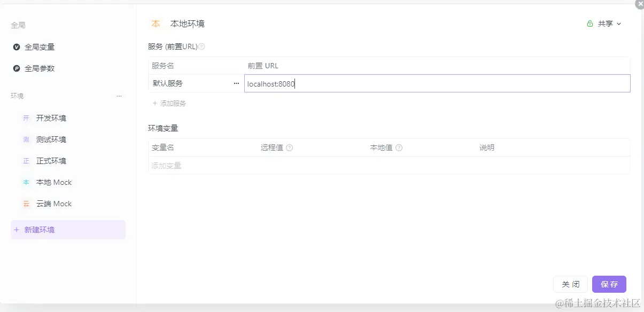Click the 开发环境 badge icon
The width and height of the screenshot is (644, 312).
tap(26, 118)
